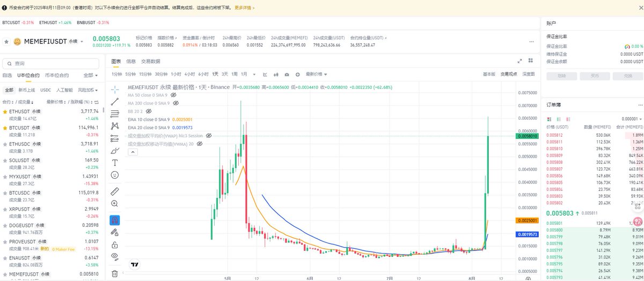Open the 最新价格 price type dropdown
Screen dimensions: 644x281
coord(317,74)
